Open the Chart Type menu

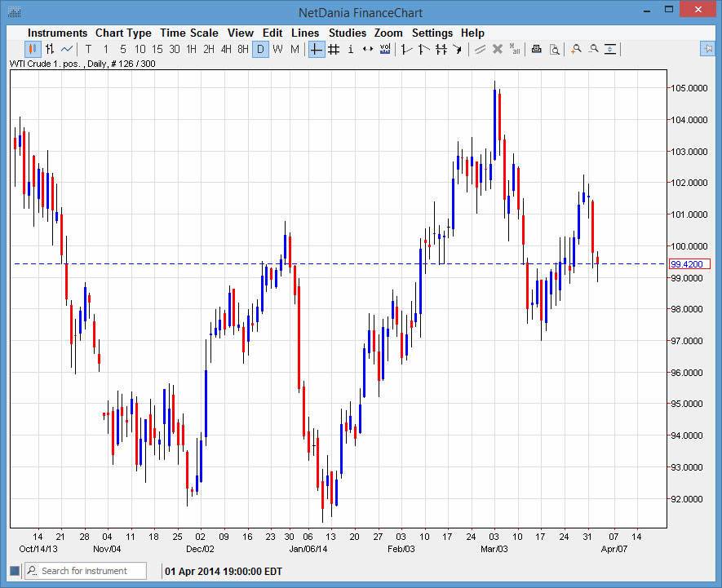point(123,33)
